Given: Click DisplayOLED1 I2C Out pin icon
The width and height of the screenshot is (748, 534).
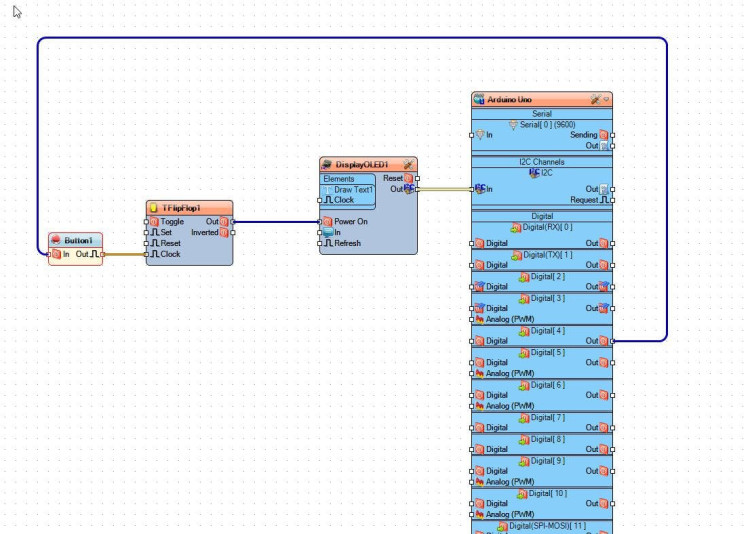Looking at the screenshot, I should pyautogui.click(x=409, y=189).
